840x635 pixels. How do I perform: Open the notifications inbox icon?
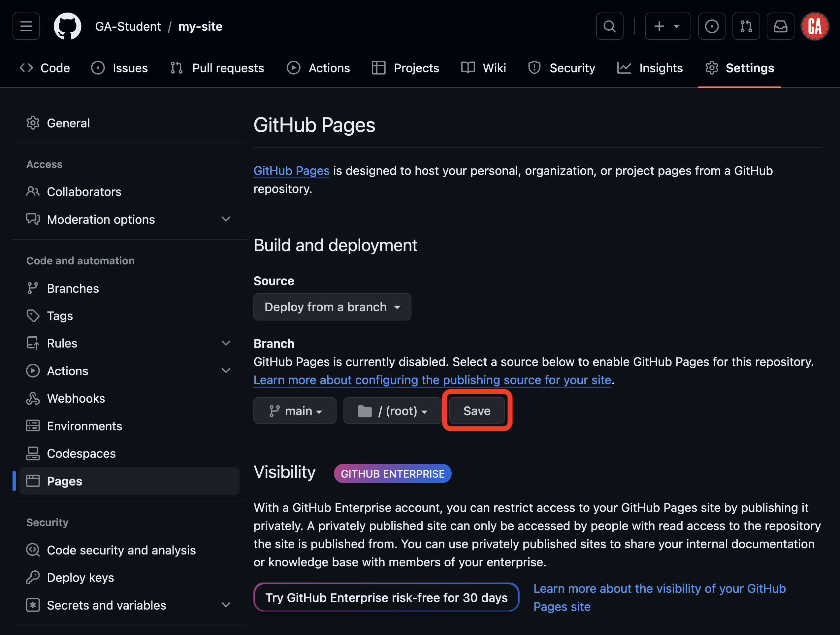coord(780,26)
